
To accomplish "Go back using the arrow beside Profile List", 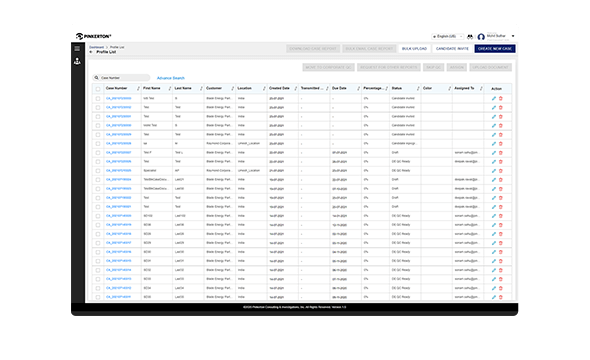I will (91, 52).
